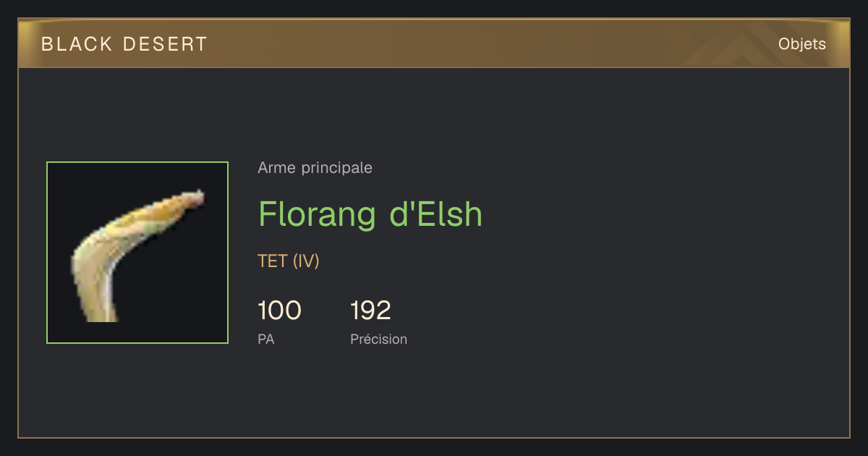The width and height of the screenshot is (868, 456).
Task: Select the Arme principale type label
Action: tap(315, 168)
